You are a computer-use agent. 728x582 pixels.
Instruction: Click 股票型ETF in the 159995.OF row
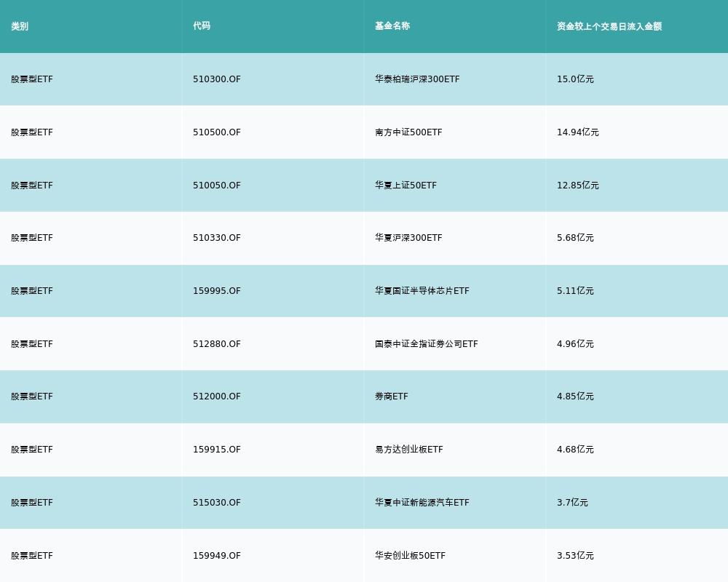pyautogui.click(x=32, y=290)
